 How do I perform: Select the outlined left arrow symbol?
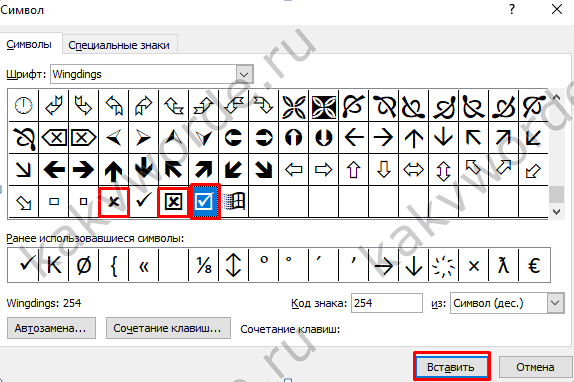click(294, 170)
